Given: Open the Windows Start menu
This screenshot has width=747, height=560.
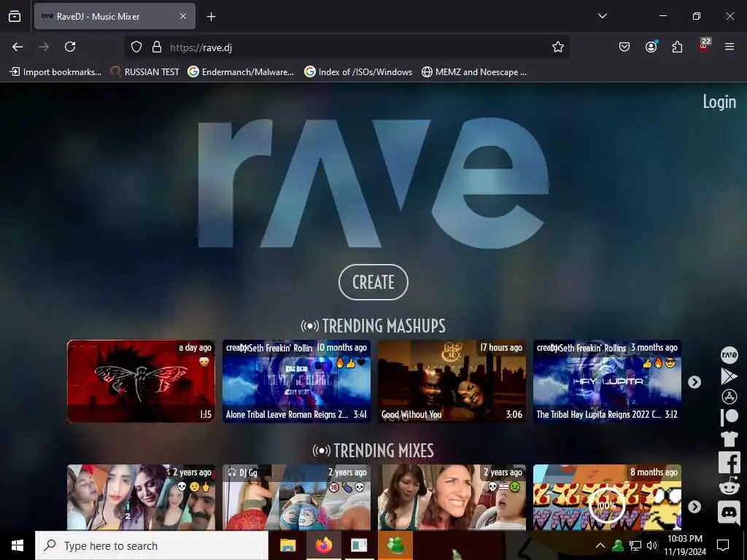Looking at the screenshot, I should coord(18,545).
